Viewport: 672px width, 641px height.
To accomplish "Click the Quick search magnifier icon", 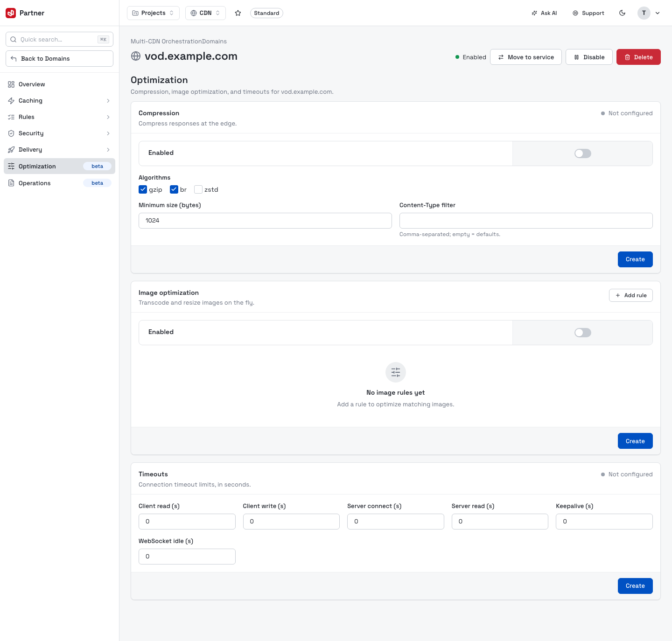I will pyautogui.click(x=14, y=40).
